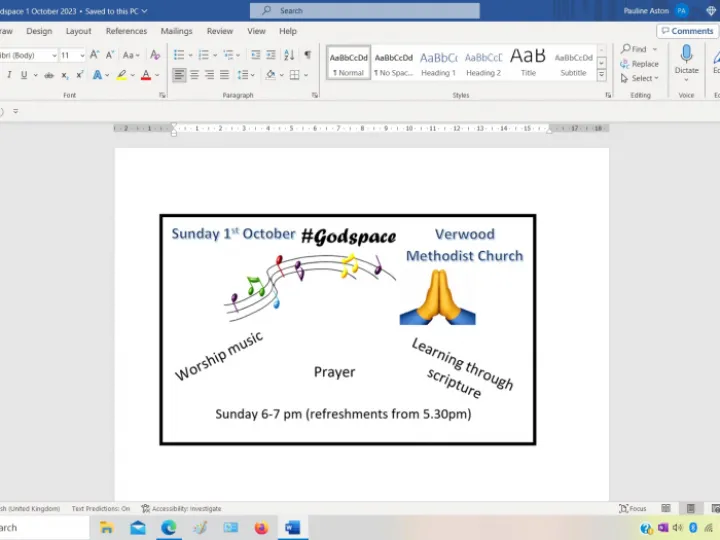Click the Comments button
The height and width of the screenshot is (540, 720).
(x=687, y=31)
